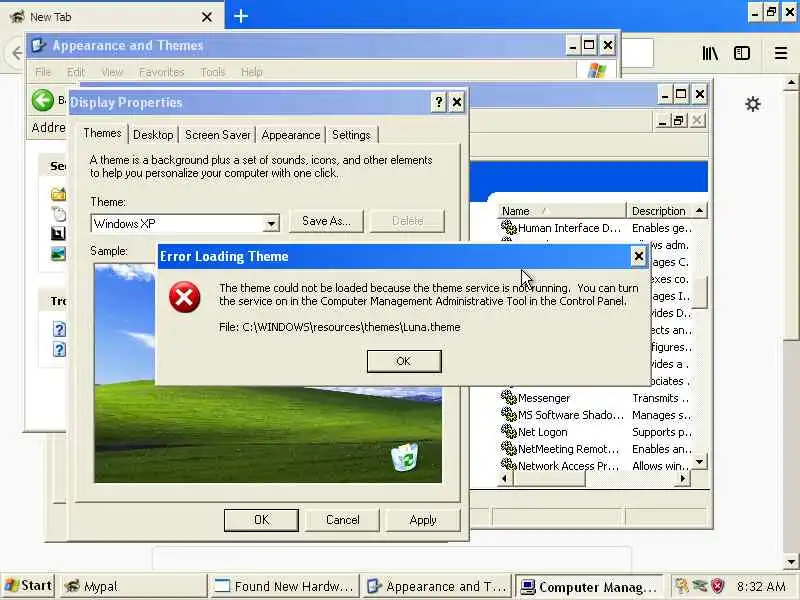The height and width of the screenshot is (600, 800).
Task: Click the Recycle Bin icon in sample preview
Action: tap(405, 457)
